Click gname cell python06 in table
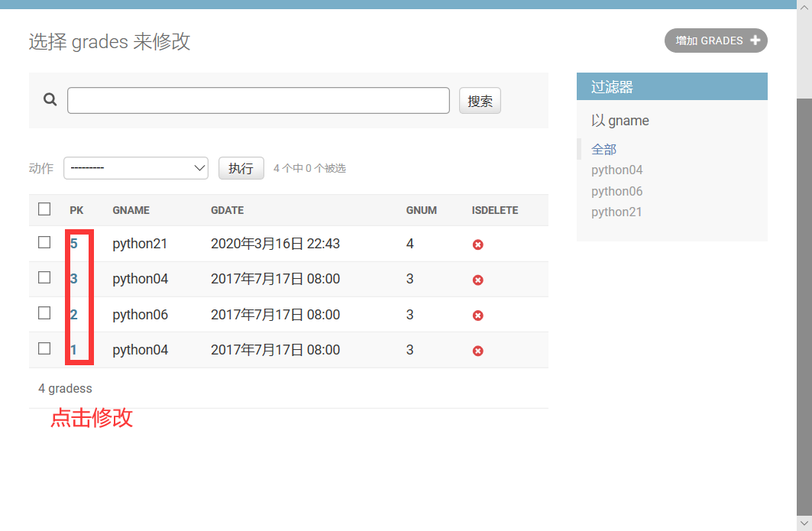 (x=141, y=315)
